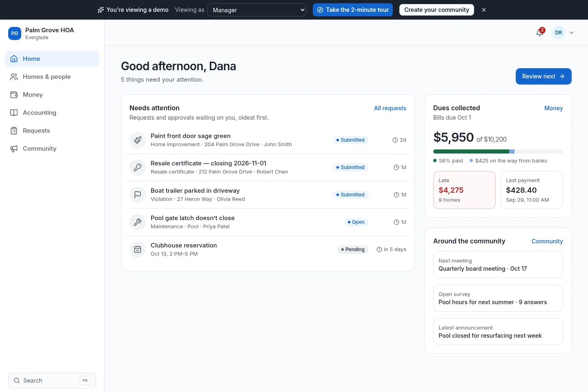Click the calendar icon for Clubhouse reservation
Screen dimensions: 588x392
point(138,249)
